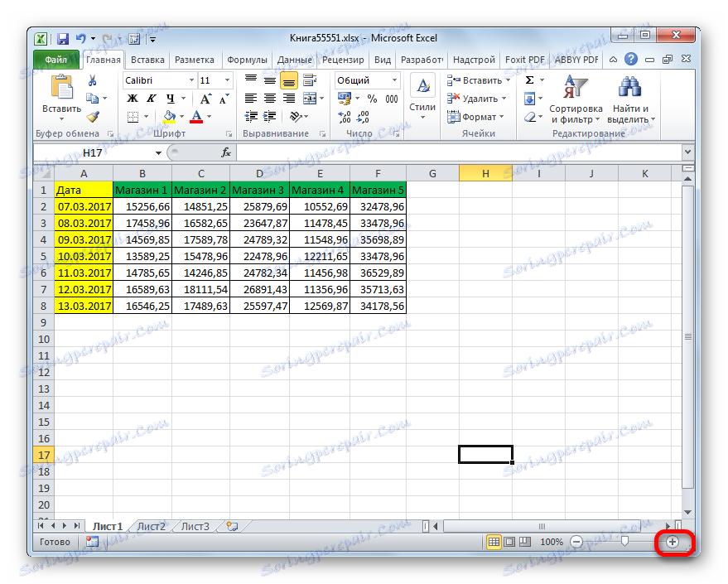Apply fill color with paint bucket

[x=170, y=117]
